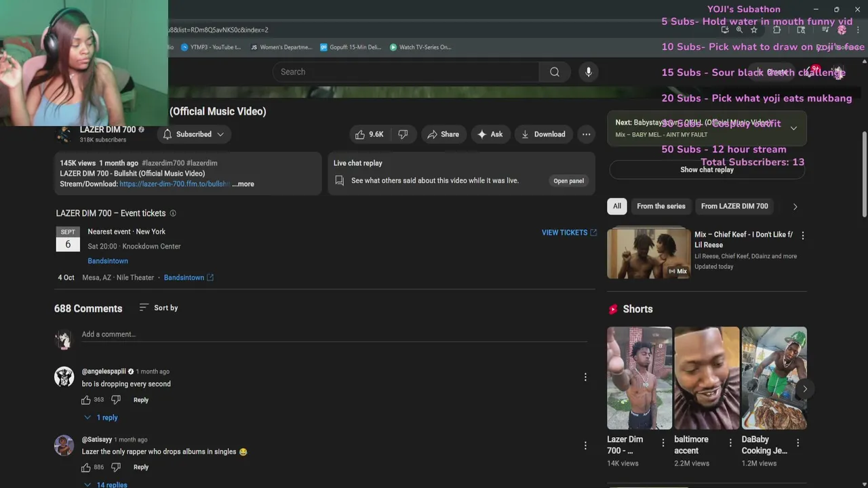
Task: Click the YouTube search magnifier button
Action: pyautogui.click(x=555, y=72)
